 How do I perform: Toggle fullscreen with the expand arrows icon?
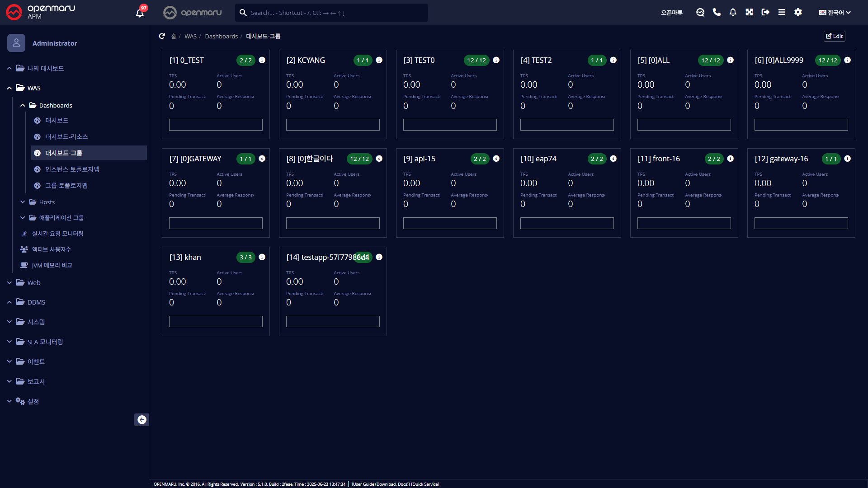pyautogui.click(x=749, y=12)
